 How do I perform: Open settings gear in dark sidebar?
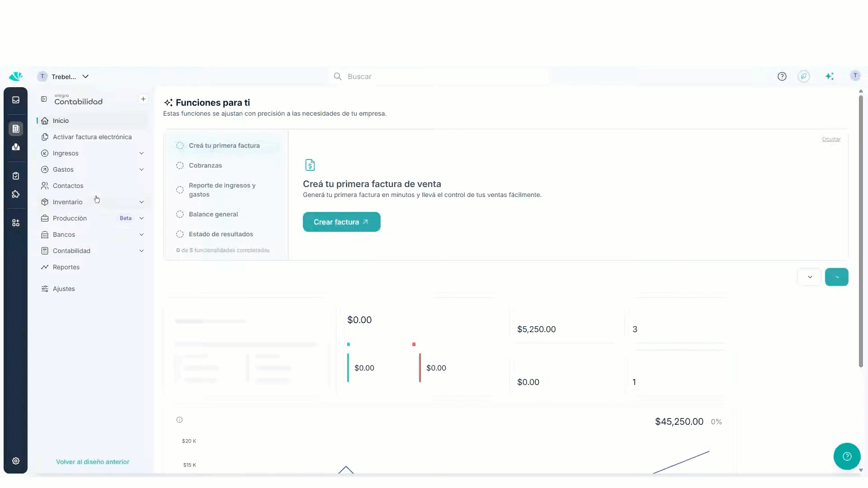tap(16, 461)
